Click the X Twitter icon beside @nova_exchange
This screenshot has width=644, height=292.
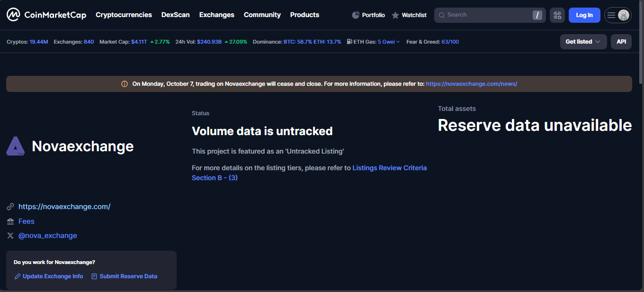click(x=10, y=236)
